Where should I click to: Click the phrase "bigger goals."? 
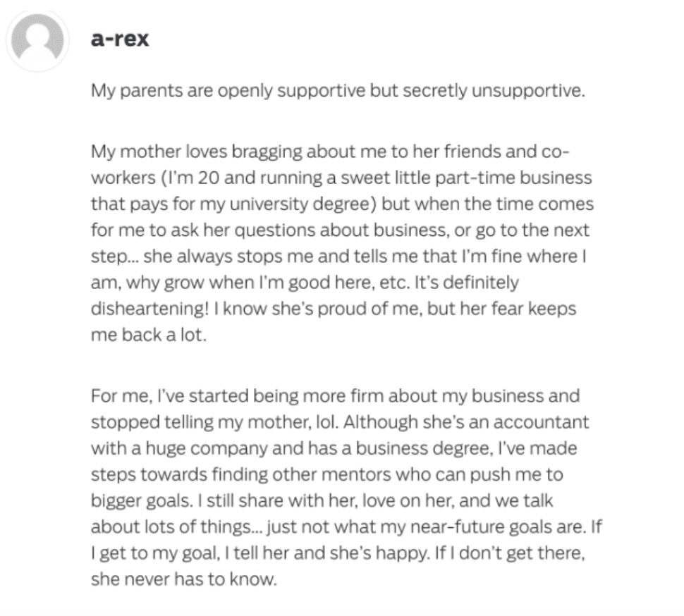(x=142, y=500)
